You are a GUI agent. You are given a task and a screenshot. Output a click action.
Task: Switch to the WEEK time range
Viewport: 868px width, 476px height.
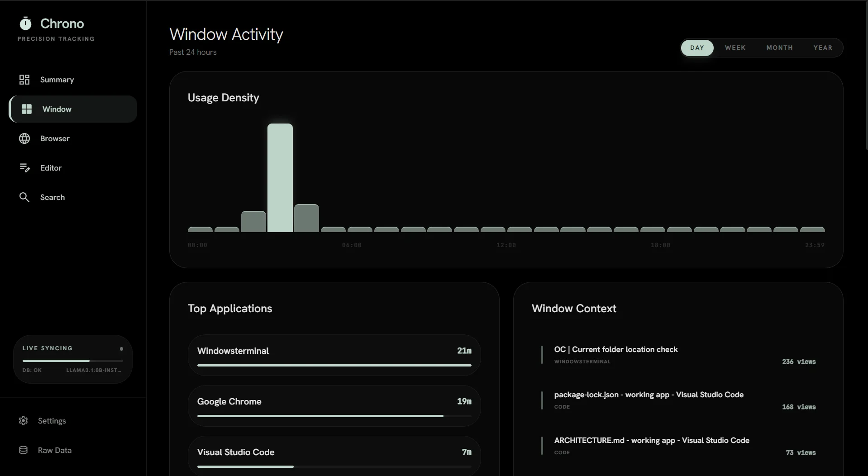click(x=735, y=48)
